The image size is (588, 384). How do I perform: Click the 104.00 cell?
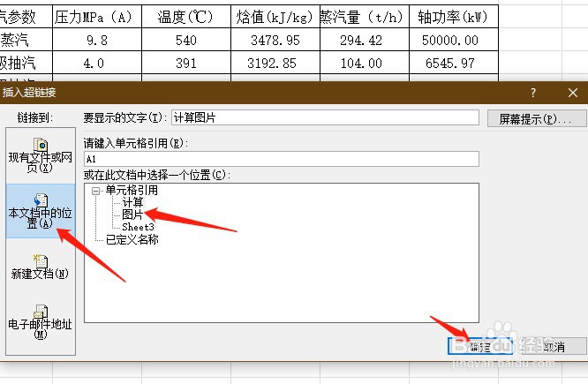[x=365, y=63]
